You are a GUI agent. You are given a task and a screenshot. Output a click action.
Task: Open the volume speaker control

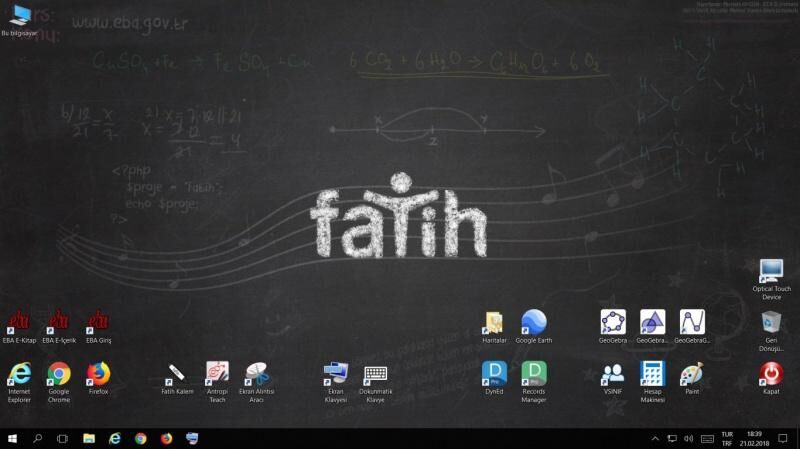tap(688, 438)
